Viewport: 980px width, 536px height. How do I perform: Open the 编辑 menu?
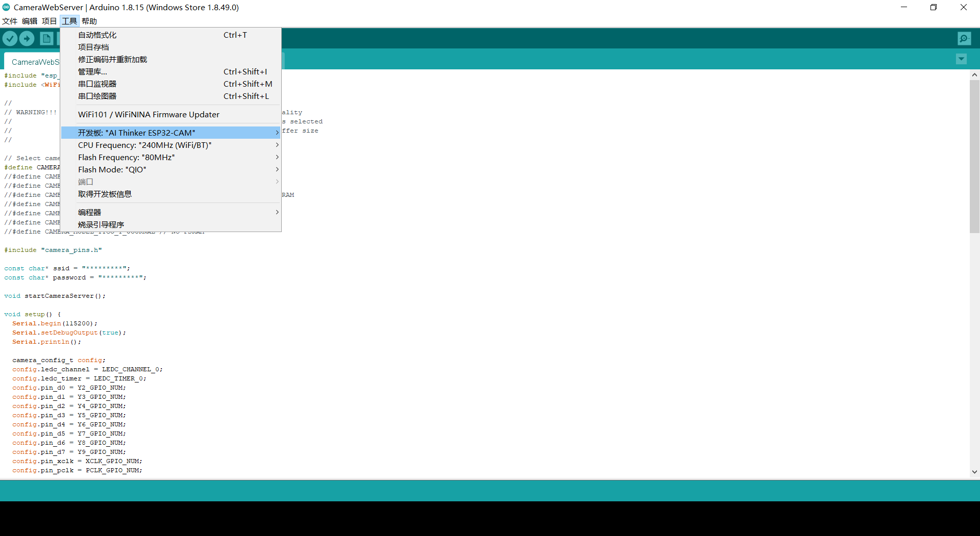(x=30, y=21)
